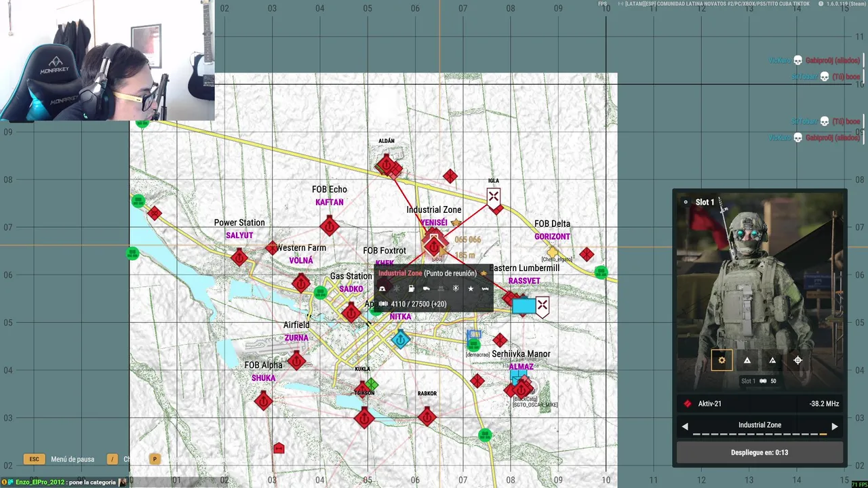This screenshot has height=488, width=868.
Task: Click the -38.2 MHz frequency value
Action: click(x=824, y=403)
